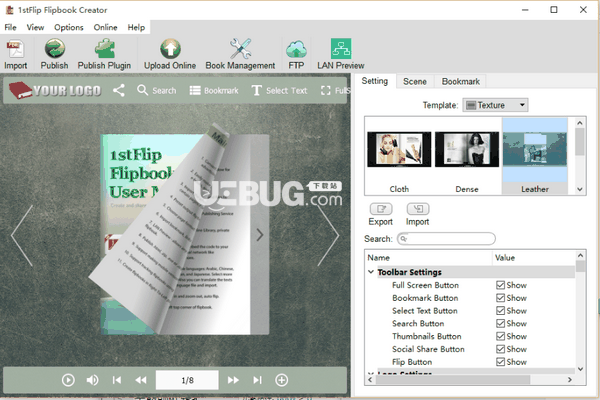Select the Dense theme thumbnail
Viewport: 600px width, 400px height.
coord(467,156)
